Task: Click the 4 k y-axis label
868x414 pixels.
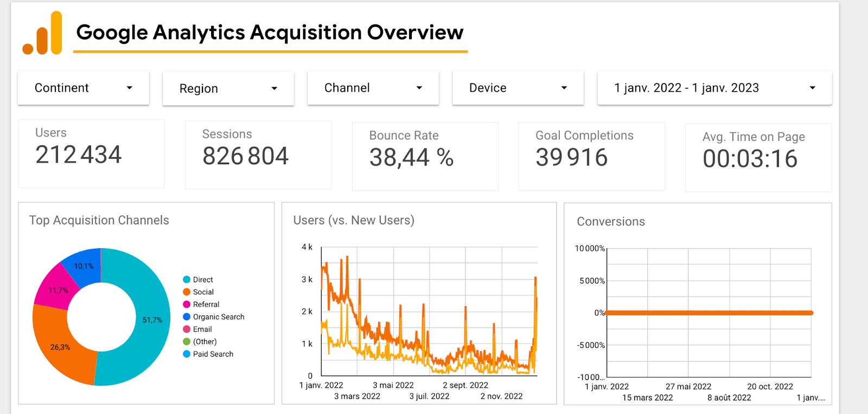Action: (307, 247)
